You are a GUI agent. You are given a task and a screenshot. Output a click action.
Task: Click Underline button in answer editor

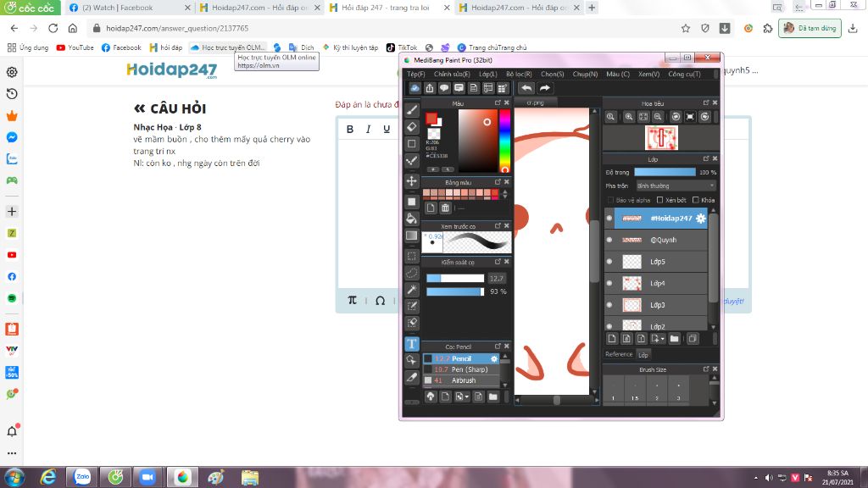point(387,129)
